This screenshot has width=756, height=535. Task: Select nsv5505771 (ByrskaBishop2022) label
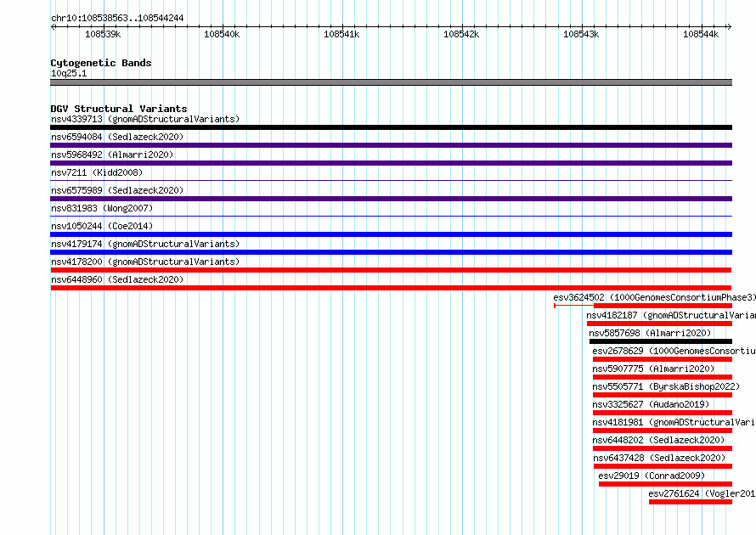[666, 386]
